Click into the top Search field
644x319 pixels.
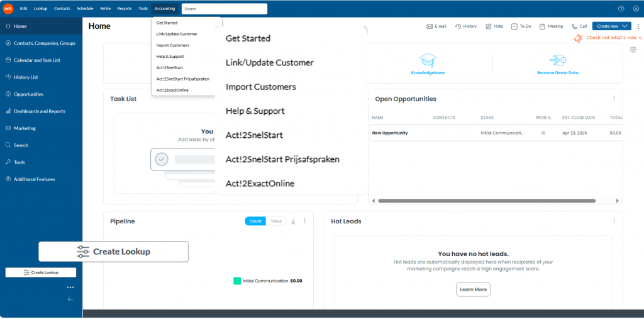(224, 9)
